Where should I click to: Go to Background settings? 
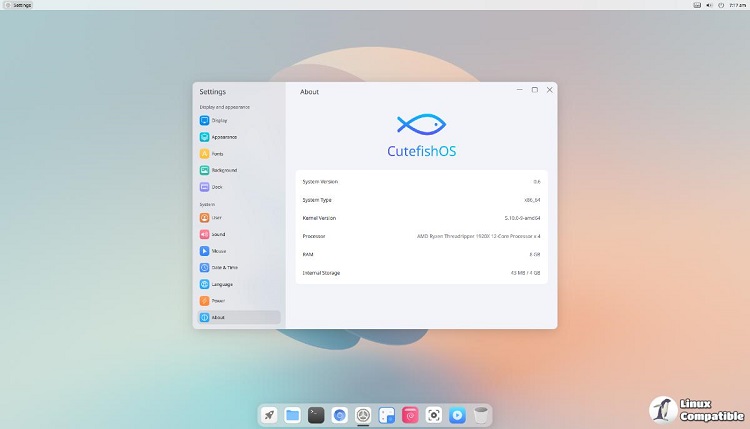point(223,170)
